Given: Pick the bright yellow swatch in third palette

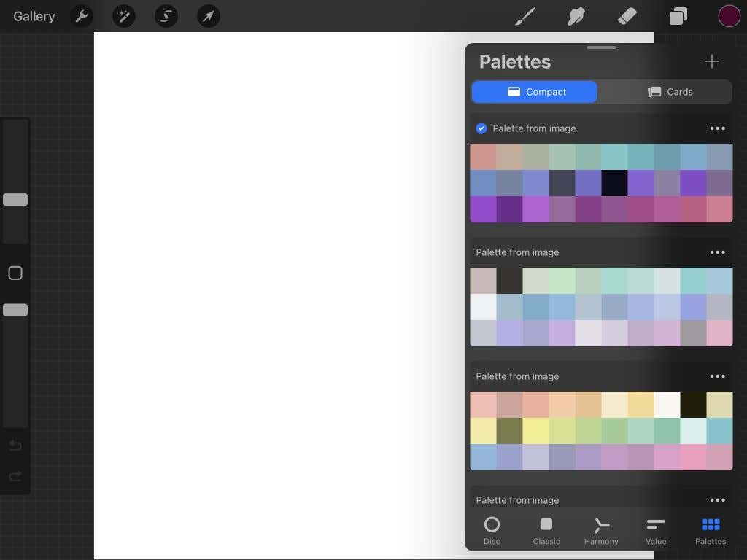Looking at the screenshot, I should (535, 431).
